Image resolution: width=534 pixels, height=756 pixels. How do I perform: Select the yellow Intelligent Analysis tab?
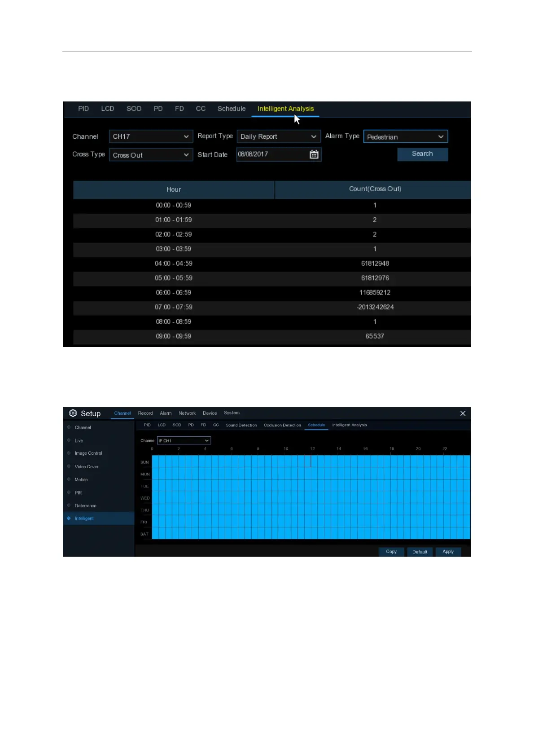coord(285,109)
